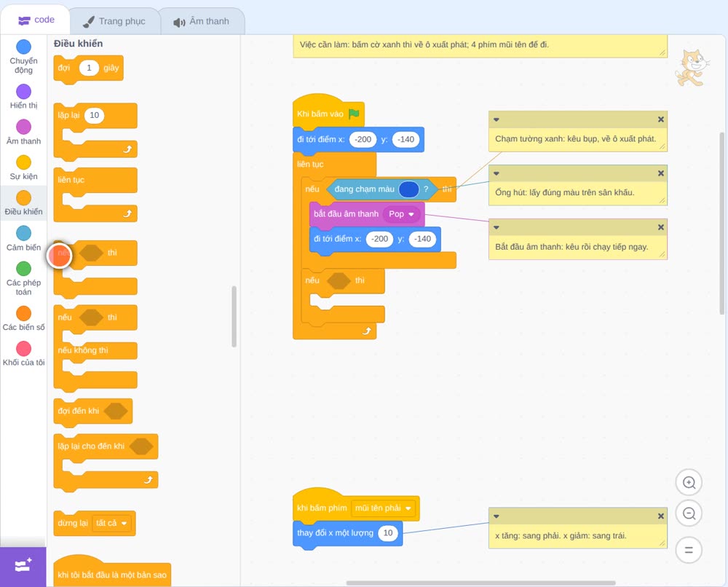Viewport: 728px width, 587px height.
Task: Close the 'x tăng: sang phải' comment
Action: pos(661,516)
